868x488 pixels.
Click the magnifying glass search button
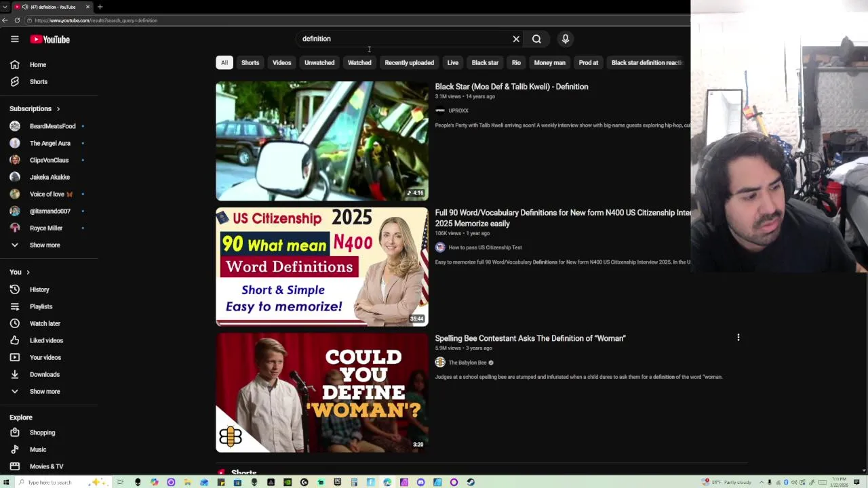click(536, 39)
